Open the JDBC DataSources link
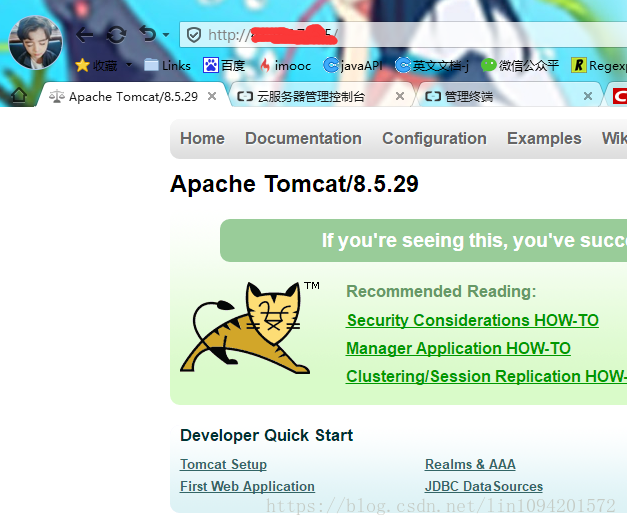This screenshot has width=627, height=526. 484,486
